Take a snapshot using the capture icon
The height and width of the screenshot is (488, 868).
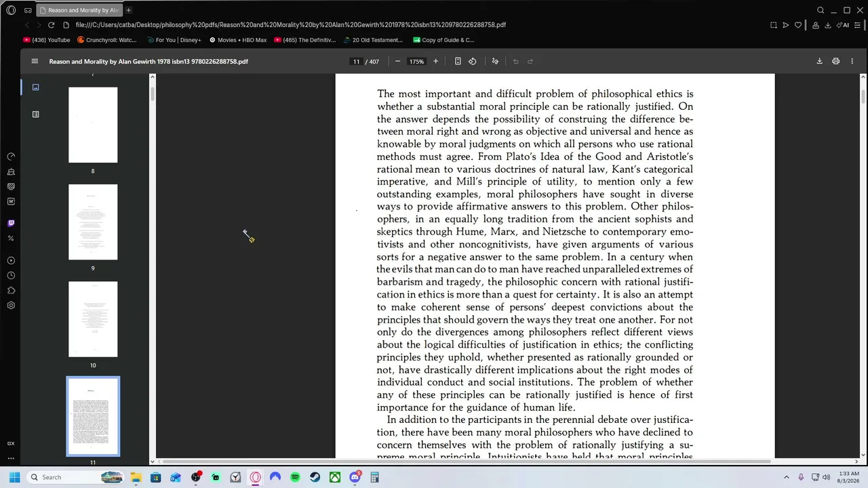(773, 25)
